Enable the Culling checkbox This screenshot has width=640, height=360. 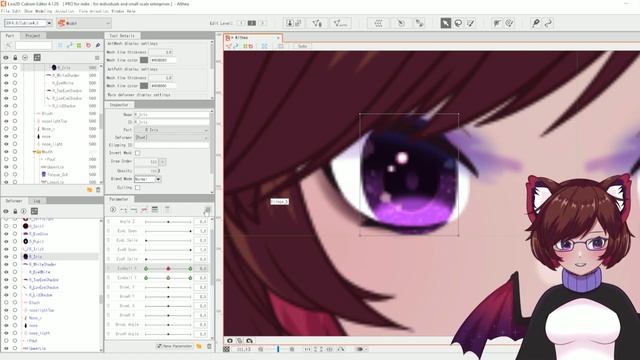[138, 188]
